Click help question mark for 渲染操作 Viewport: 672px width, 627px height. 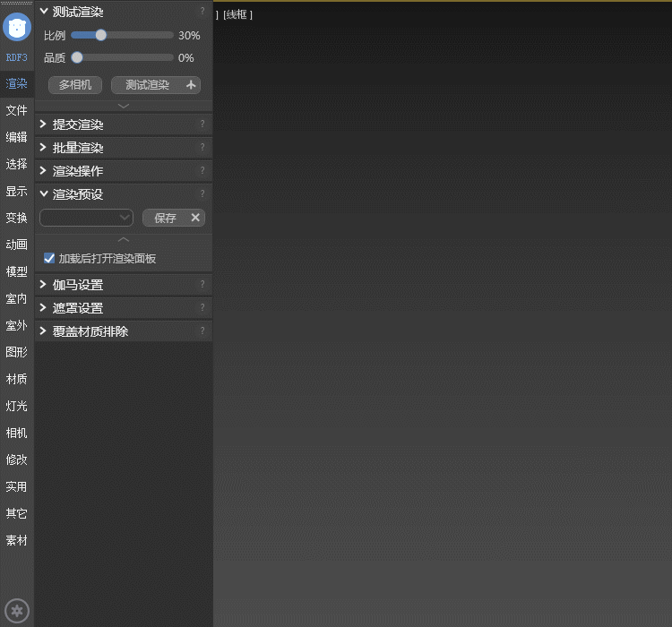pos(202,170)
